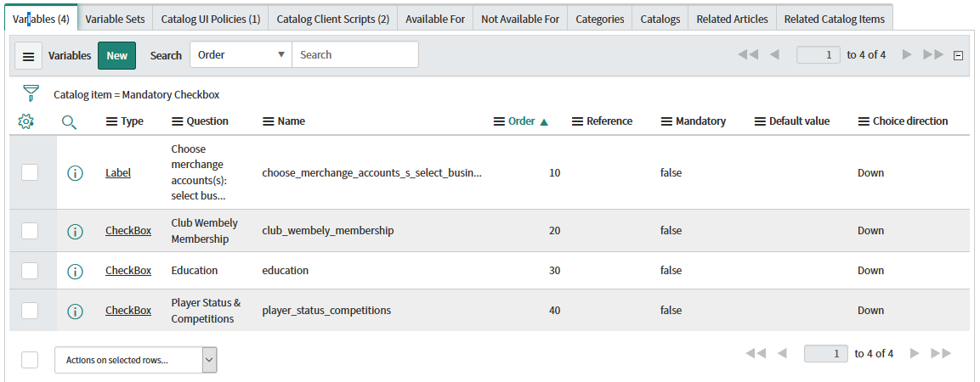Click the filter funnel icon

tap(31, 93)
